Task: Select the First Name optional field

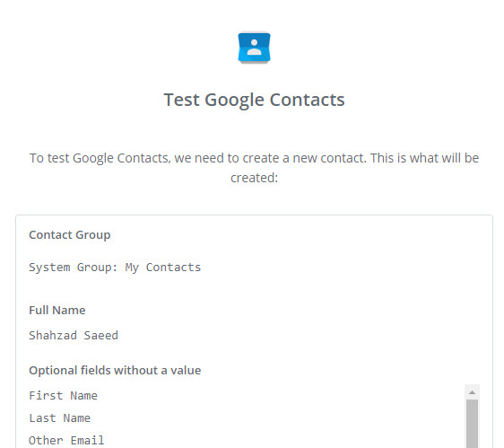Action: coord(64,395)
